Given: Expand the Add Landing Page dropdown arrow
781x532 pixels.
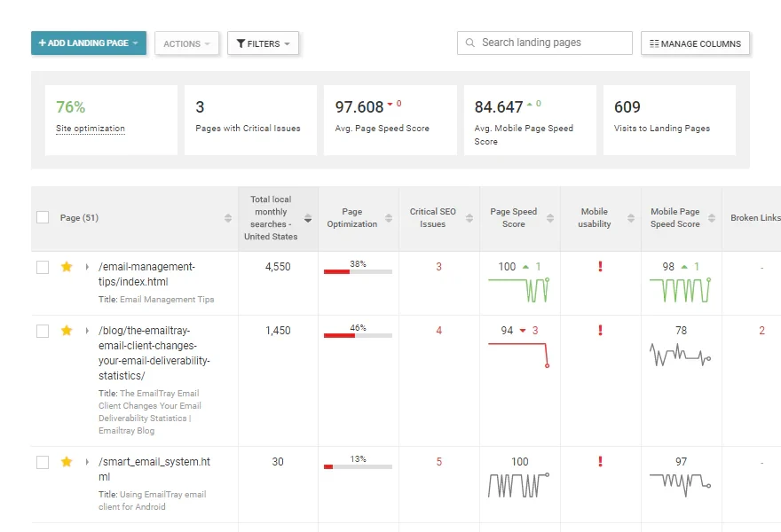Looking at the screenshot, I should coord(136,43).
